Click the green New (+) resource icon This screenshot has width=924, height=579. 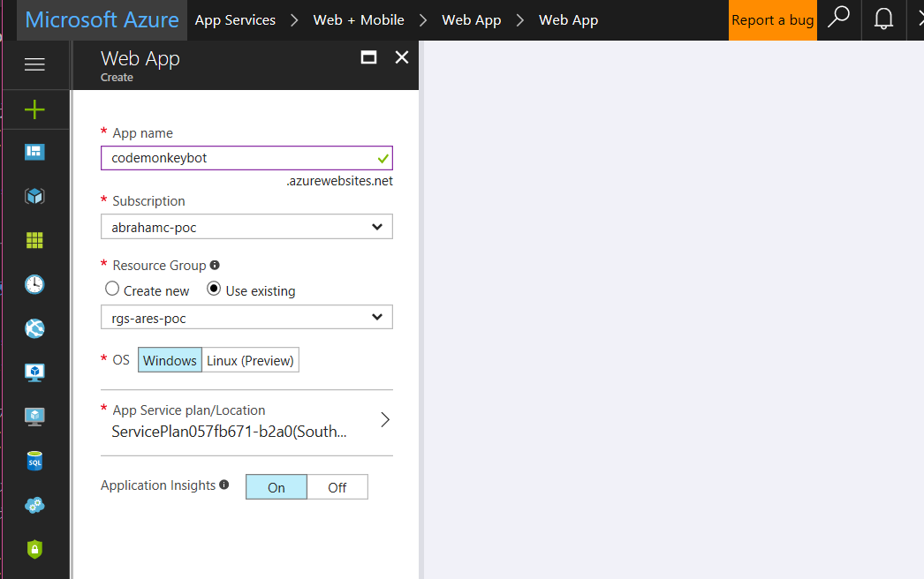[34, 109]
